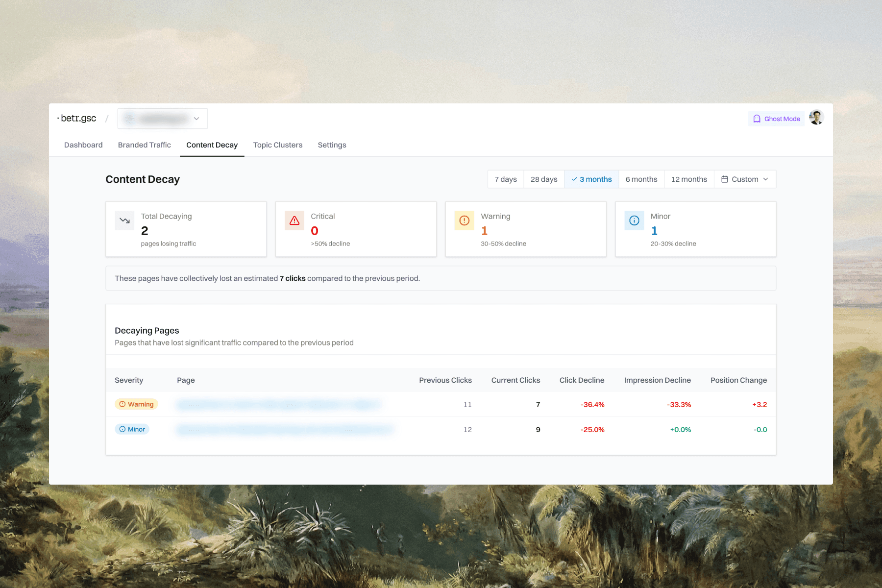Click the ghost icon in Ghost Mode
Screen dimensions: 882x588
click(x=757, y=119)
